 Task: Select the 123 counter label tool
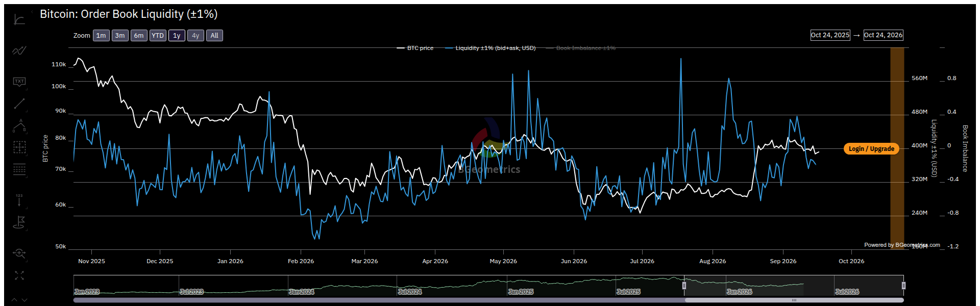tap(19, 200)
